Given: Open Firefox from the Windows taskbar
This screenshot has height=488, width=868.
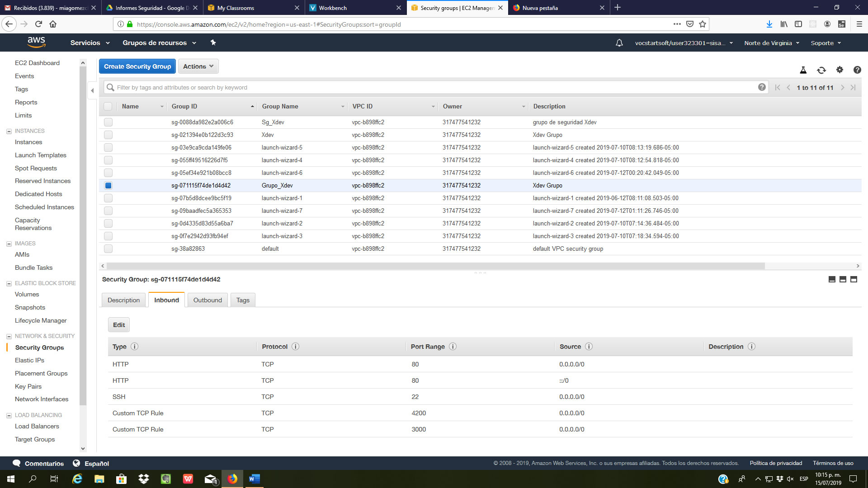Looking at the screenshot, I should 232,479.
